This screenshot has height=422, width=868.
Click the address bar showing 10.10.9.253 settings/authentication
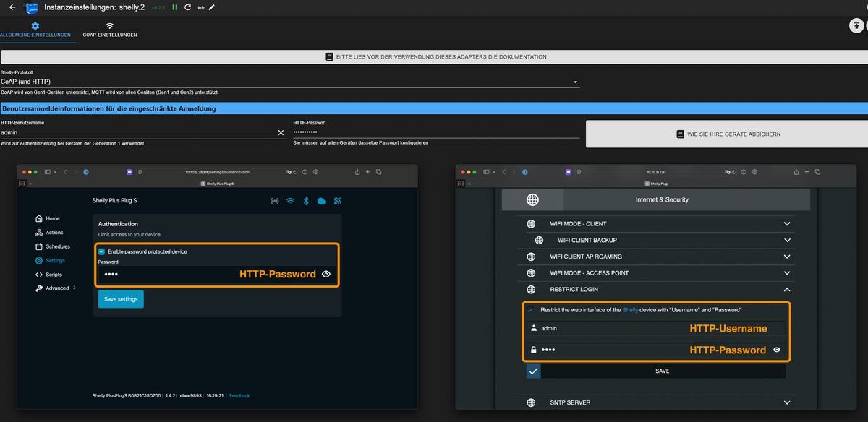(x=216, y=172)
